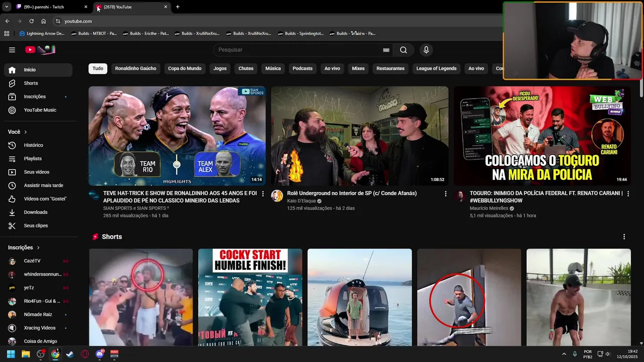Open Xracing Videos subscription channel
The height and width of the screenshot is (362, 644).
pyautogui.click(x=38, y=328)
